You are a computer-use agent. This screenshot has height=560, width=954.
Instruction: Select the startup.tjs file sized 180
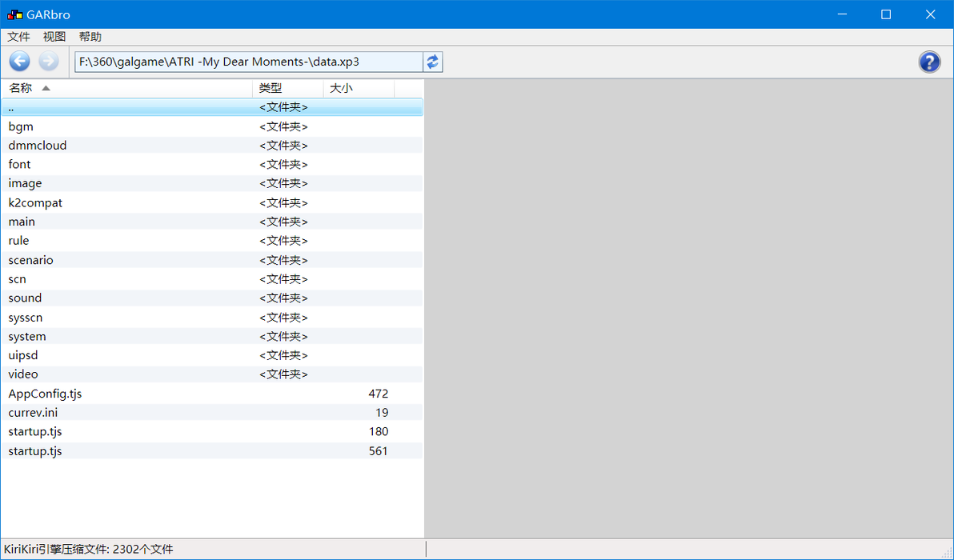(212, 432)
